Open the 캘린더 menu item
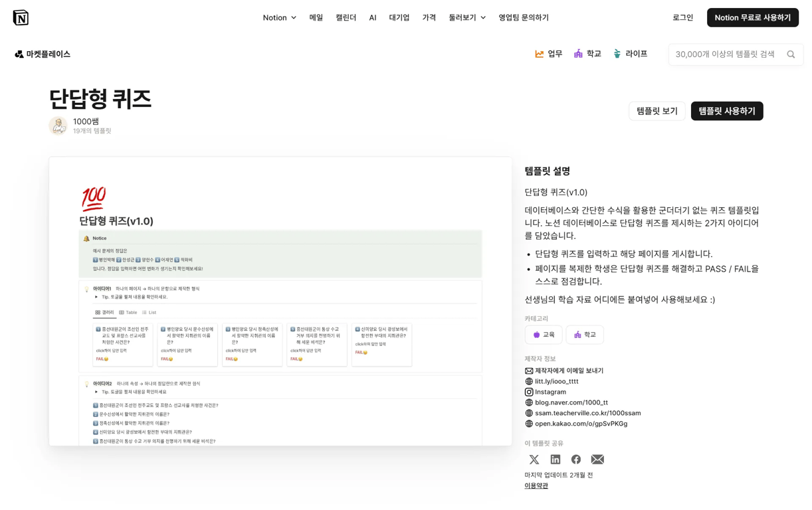The height and width of the screenshot is (510, 812). click(x=346, y=18)
